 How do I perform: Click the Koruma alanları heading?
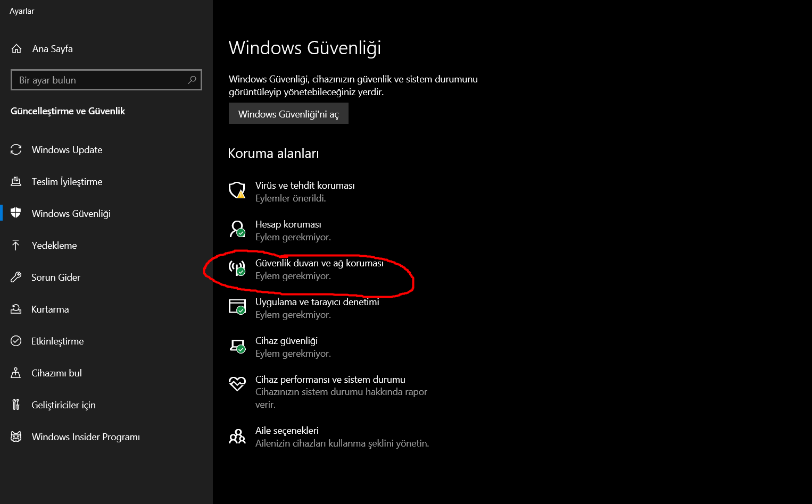tap(274, 154)
